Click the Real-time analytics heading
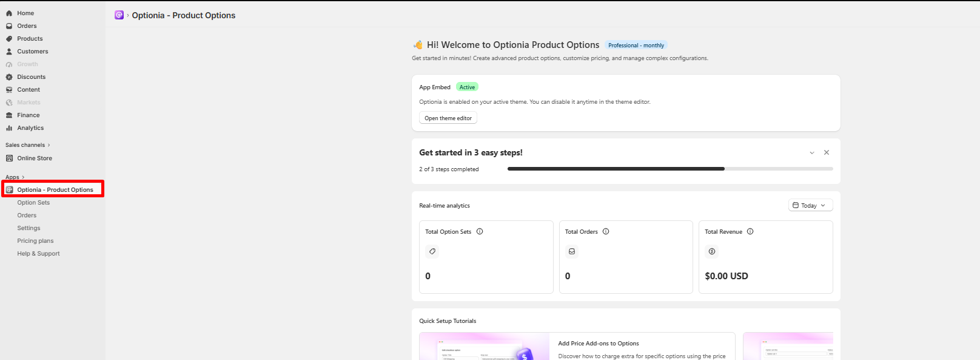The height and width of the screenshot is (360, 980). pos(445,206)
